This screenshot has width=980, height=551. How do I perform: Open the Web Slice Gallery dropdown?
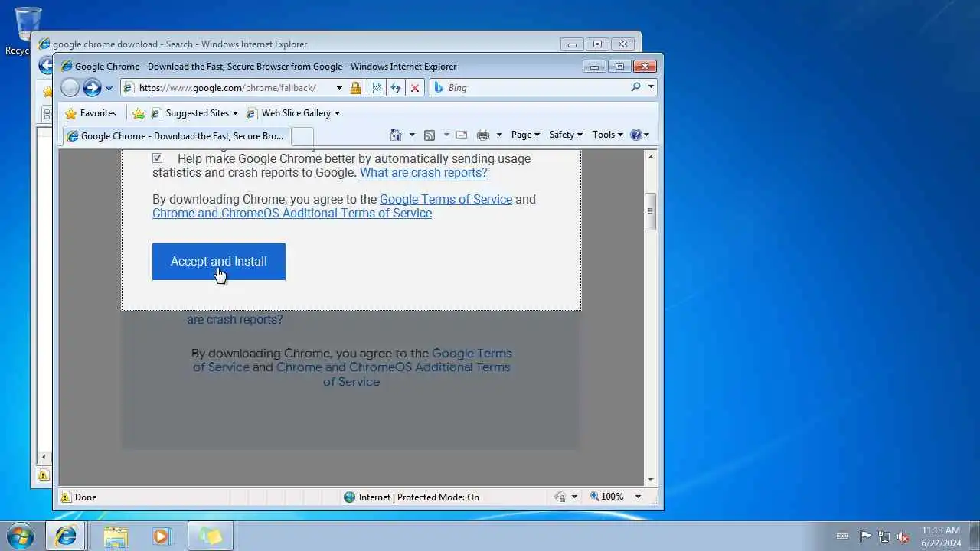click(x=293, y=113)
